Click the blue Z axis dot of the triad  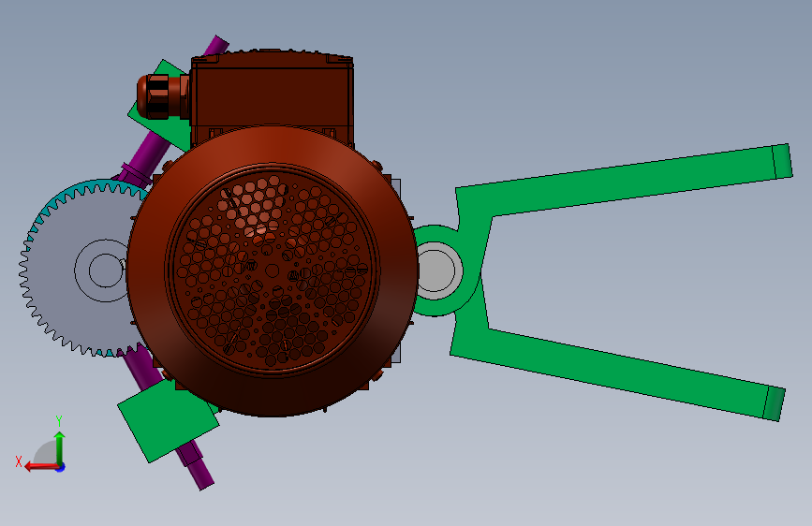tap(61, 467)
